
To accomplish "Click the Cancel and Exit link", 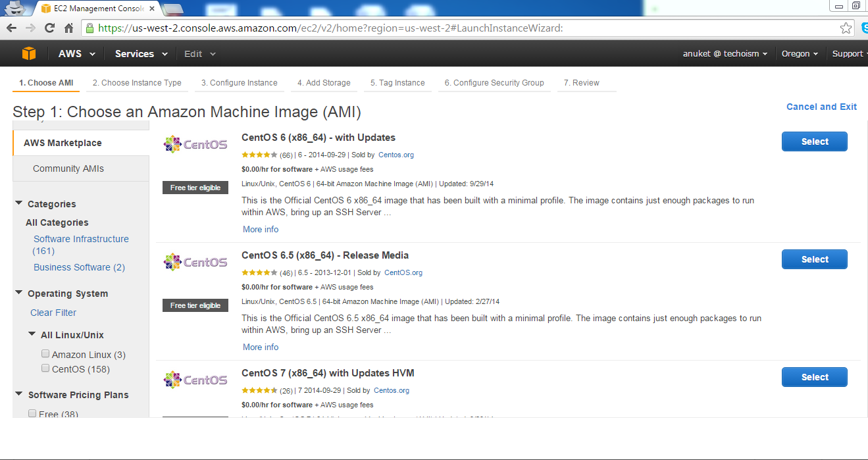I will coord(821,107).
